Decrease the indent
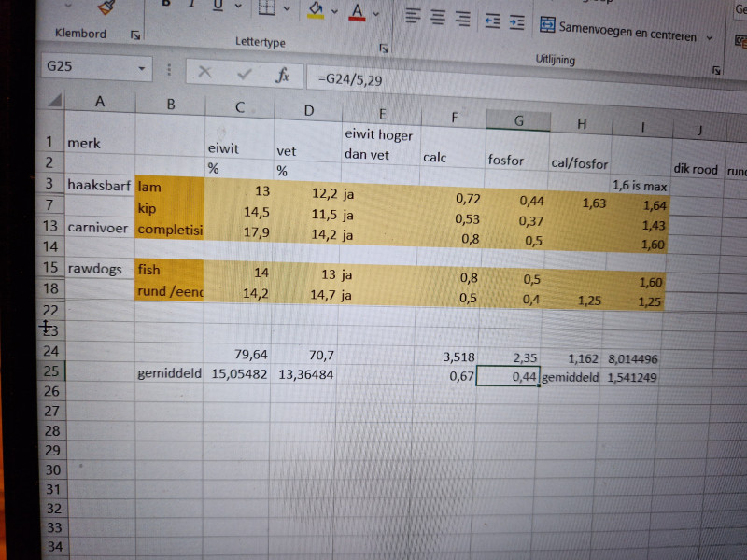 [x=492, y=21]
